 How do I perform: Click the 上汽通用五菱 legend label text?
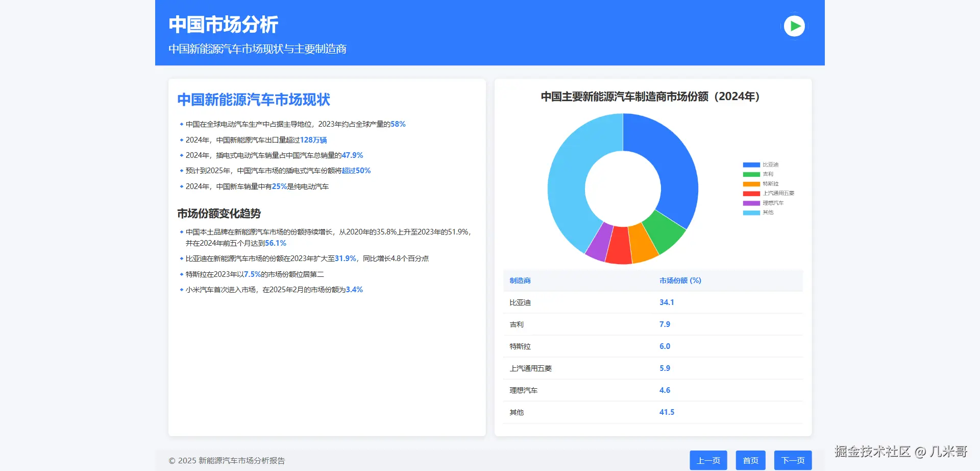click(x=779, y=194)
